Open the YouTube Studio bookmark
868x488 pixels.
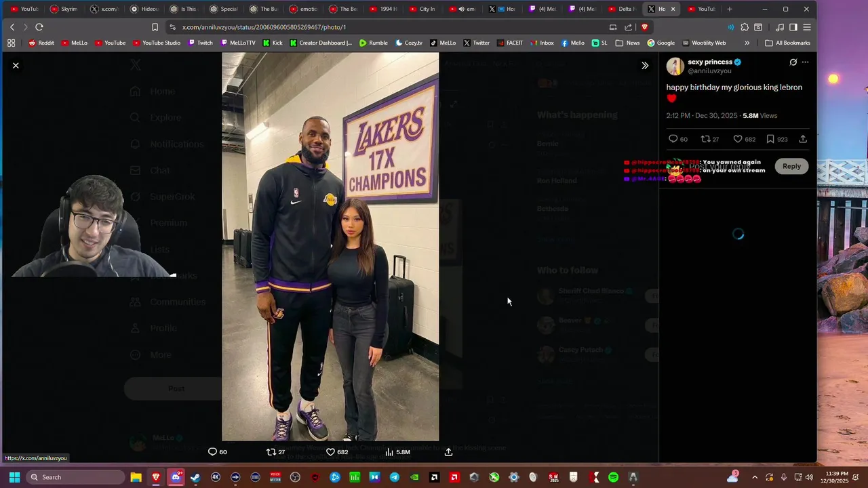coord(157,43)
